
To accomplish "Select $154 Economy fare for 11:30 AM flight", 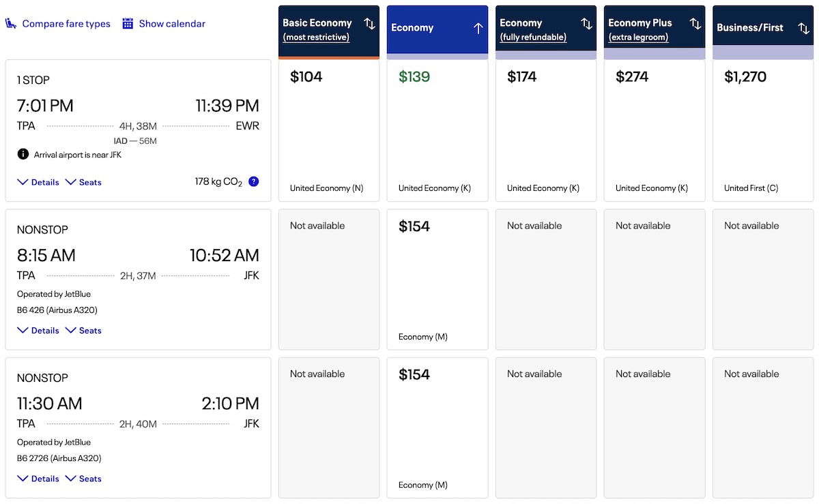I will (x=437, y=427).
